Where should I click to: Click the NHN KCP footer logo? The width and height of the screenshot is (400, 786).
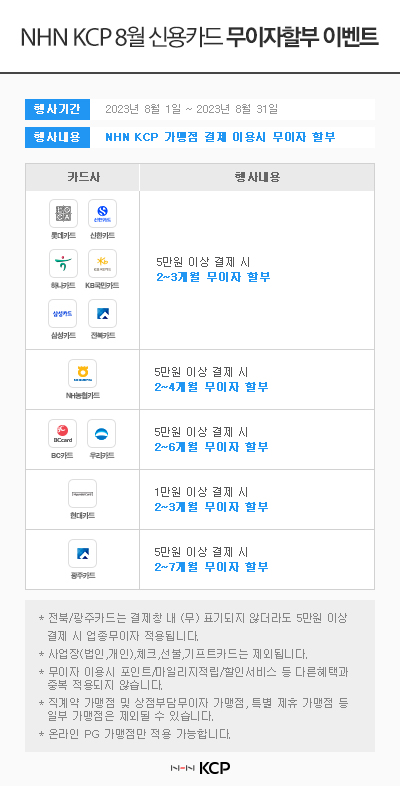[200, 767]
